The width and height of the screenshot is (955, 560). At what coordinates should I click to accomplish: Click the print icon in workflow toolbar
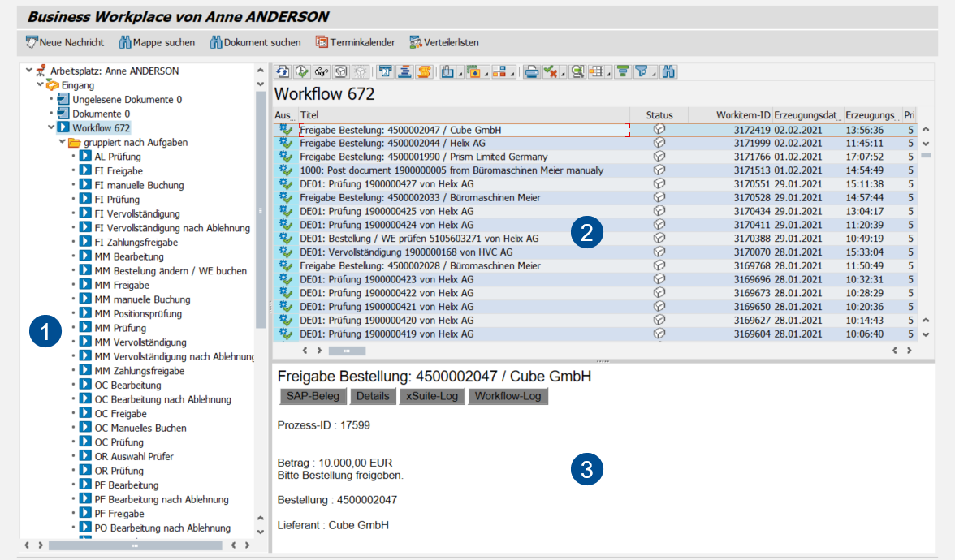coord(531,71)
